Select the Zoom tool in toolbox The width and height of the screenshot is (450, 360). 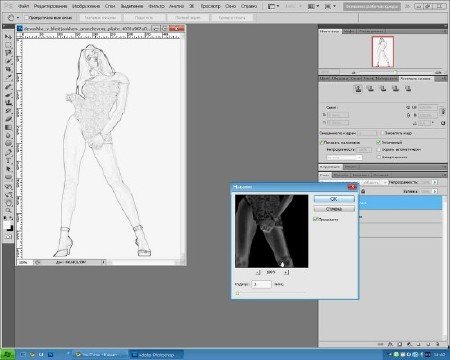(x=8, y=211)
